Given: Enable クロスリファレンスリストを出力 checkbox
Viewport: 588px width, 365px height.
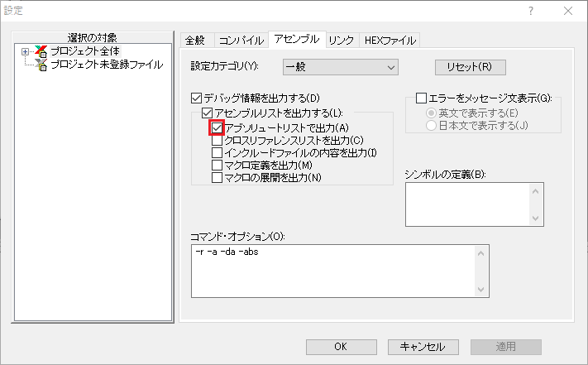Looking at the screenshot, I should [x=218, y=141].
